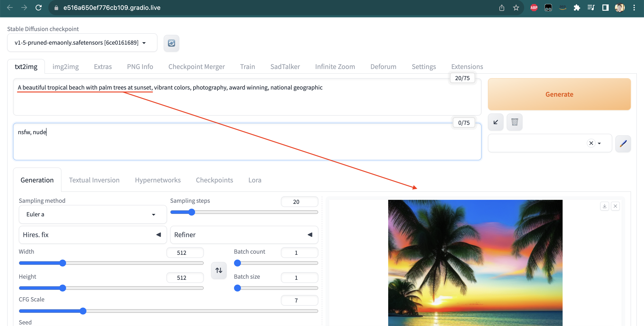The width and height of the screenshot is (644, 326).
Task: Reload the Stable Diffusion checkpoint list
Action: click(172, 43)
